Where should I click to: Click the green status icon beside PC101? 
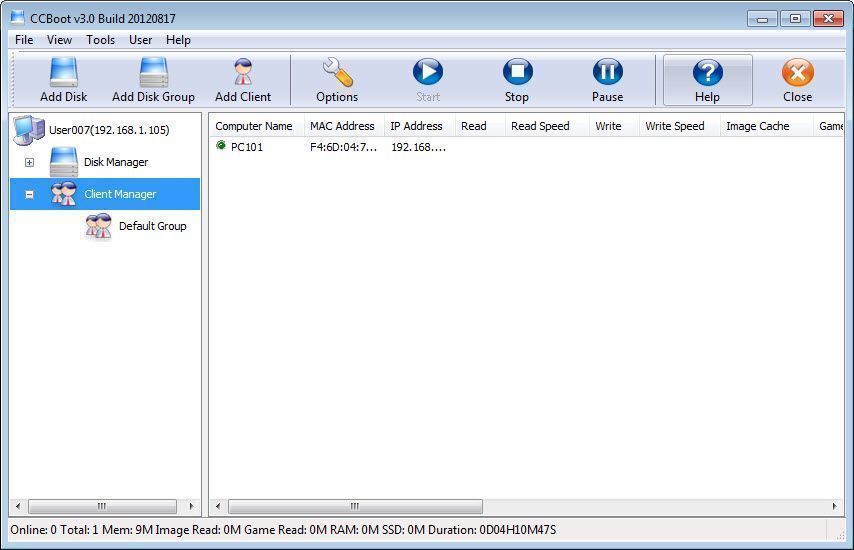point(221,145)
